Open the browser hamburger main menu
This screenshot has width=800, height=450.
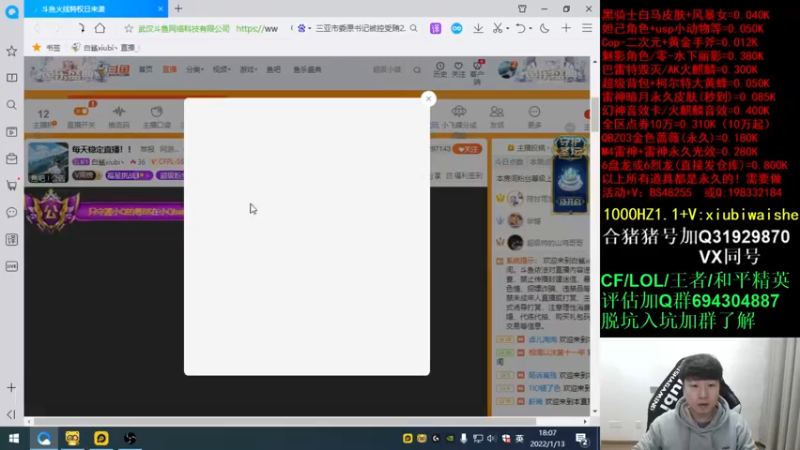(x=587, y=29)
